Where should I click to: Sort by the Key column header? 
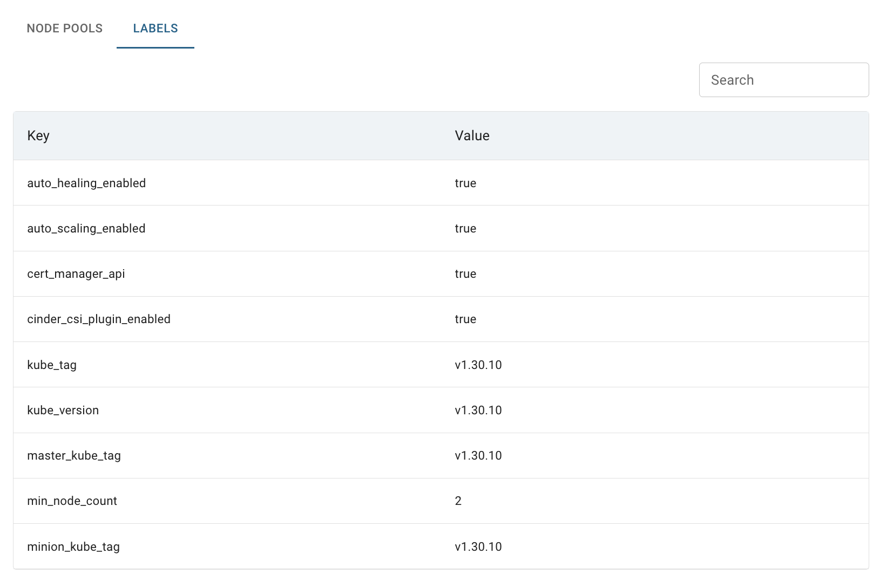click(38, 136)
